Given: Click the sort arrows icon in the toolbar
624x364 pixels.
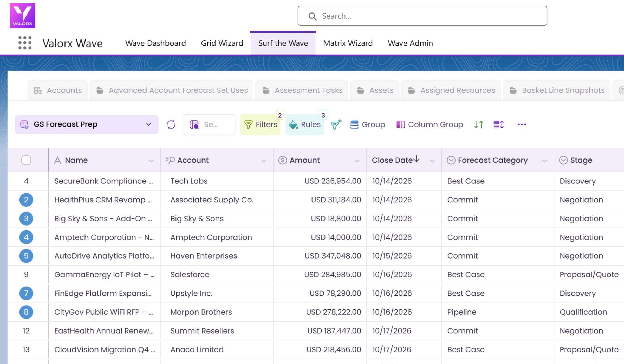Looking at the screenshot, I should (479, 124).
